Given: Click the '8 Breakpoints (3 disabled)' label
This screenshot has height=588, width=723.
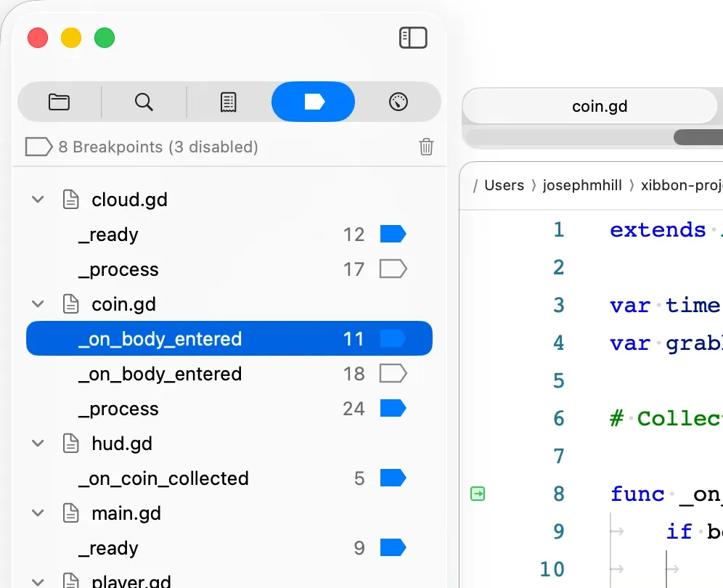Looking at the screenshot, I should pyautogui.click(x=158, y=147).
